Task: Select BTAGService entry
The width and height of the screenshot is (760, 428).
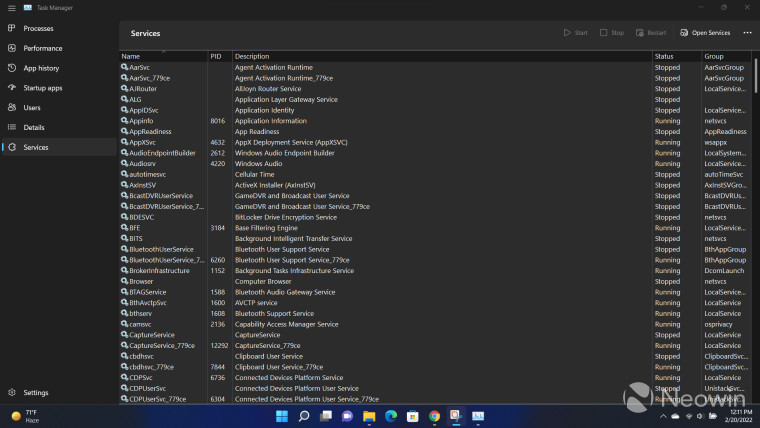Action: coord(148,292)
